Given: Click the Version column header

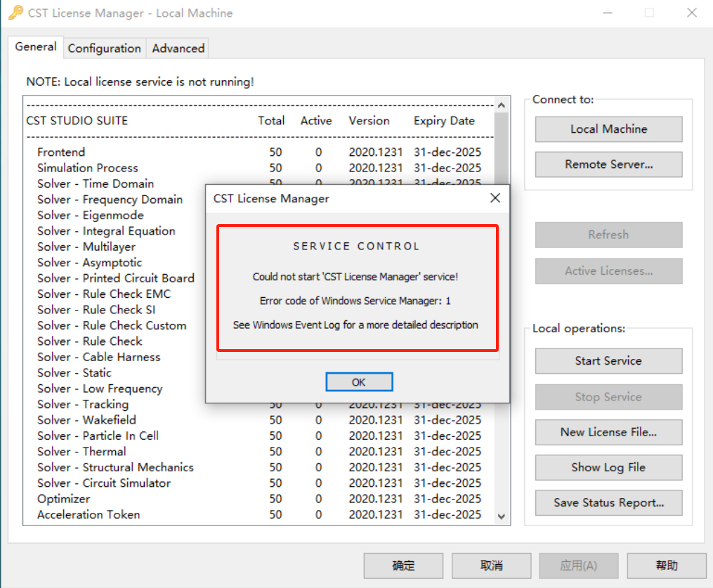Looking at the screenshot, I should click(369, 121).
